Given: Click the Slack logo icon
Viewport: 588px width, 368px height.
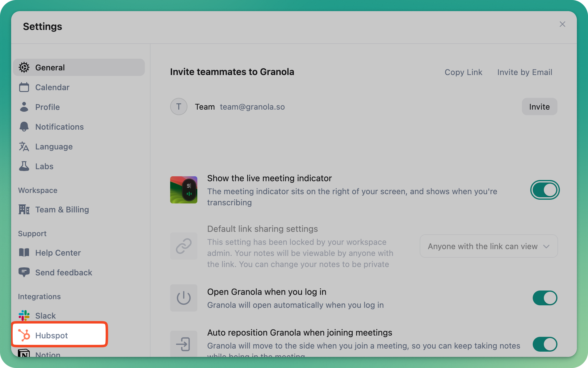Looking at the screenshot, I should point(24,316).
